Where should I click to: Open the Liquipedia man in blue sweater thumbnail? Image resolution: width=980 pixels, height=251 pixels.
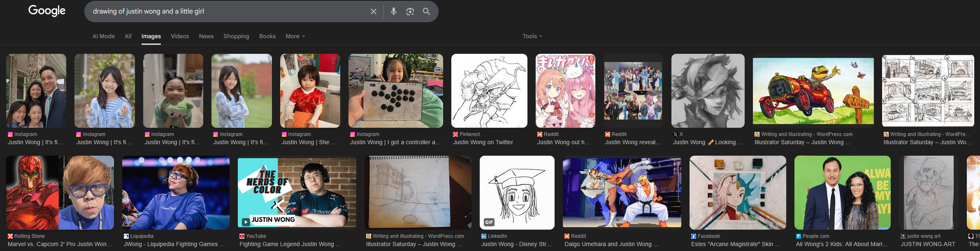pyautogui.click(x=176, y=193)
